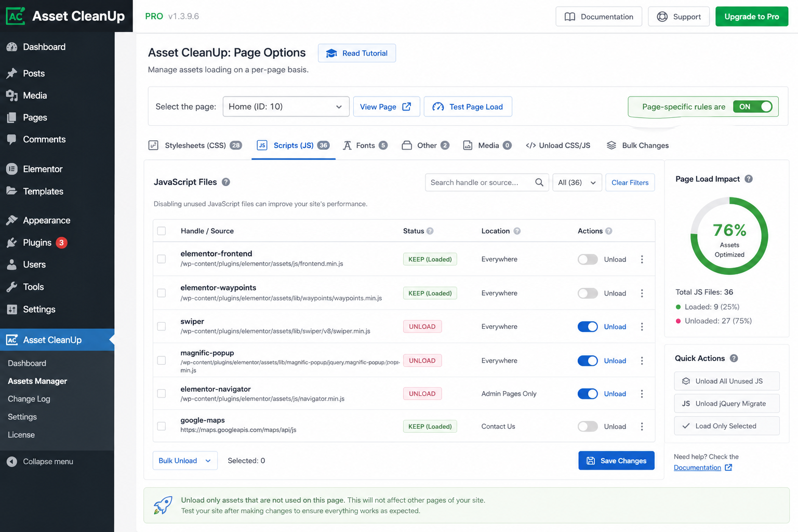
Task: Click the Collapse menu arrow icon
Action: pyautogui.click(x=12, y=461)
